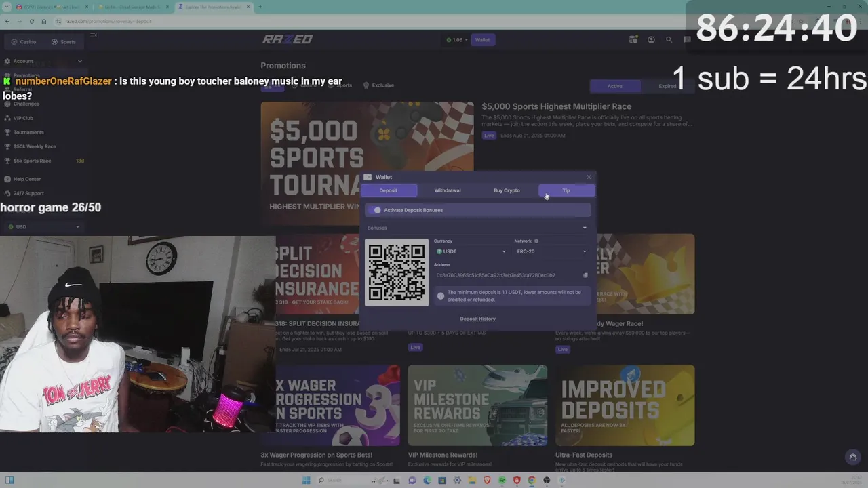Open File Explorer from taskbar

click(472, 481)
